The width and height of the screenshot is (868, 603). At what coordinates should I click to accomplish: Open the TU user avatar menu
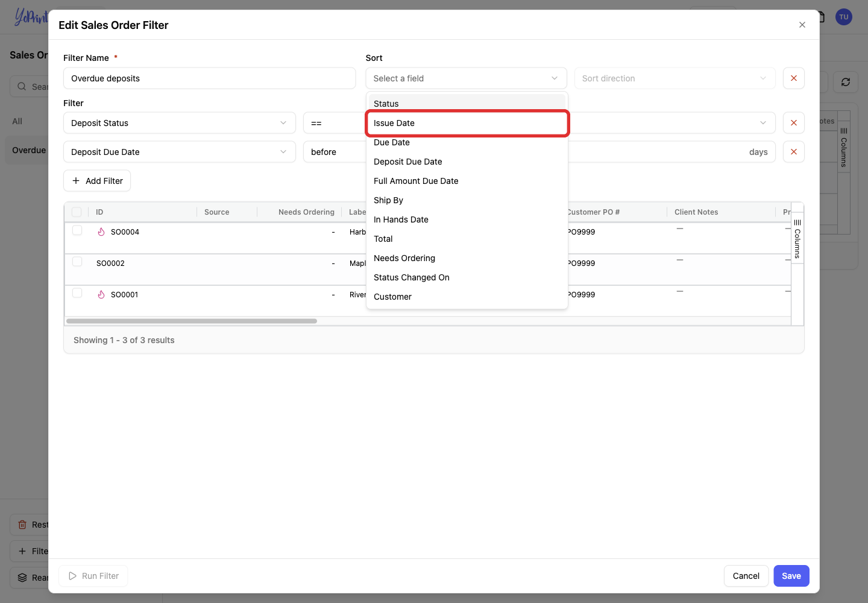[844, 17]
